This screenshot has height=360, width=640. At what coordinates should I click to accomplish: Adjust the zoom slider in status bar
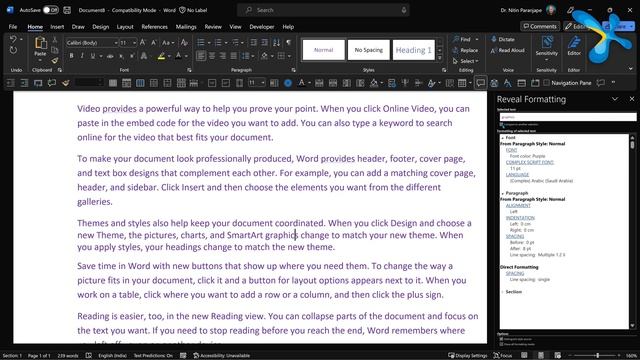pyautogui.click(x=597, y=356)
